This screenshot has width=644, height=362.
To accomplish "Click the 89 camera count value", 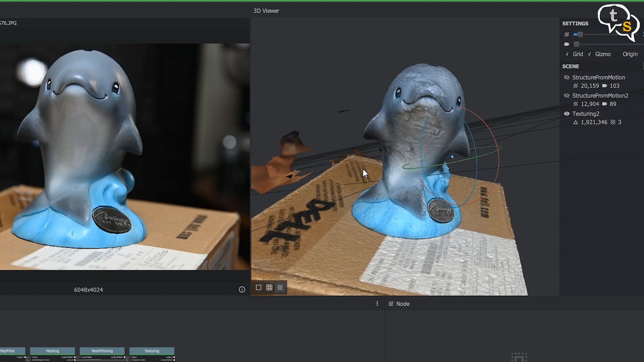I will pos(613,104).
